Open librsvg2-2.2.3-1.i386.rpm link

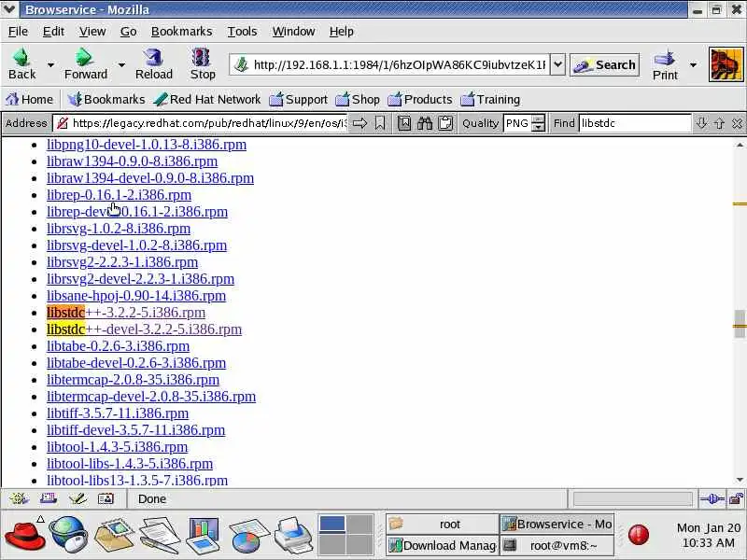click(122, 262)
